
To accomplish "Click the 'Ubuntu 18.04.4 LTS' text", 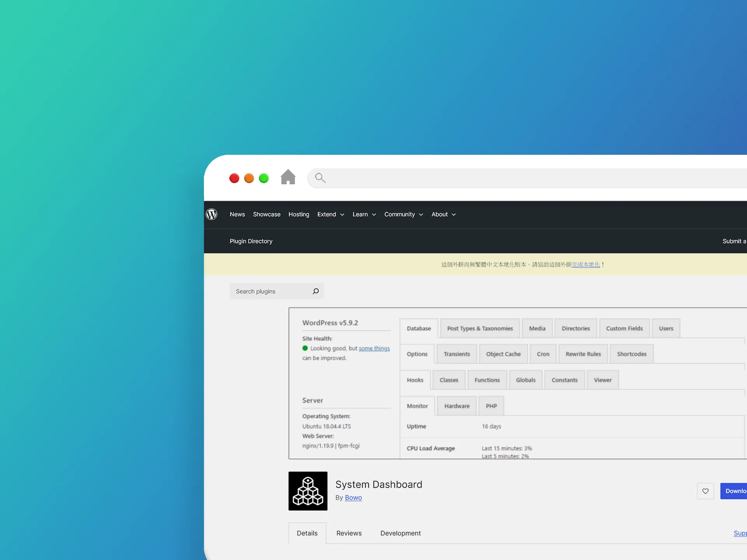I will pos(326,427).
